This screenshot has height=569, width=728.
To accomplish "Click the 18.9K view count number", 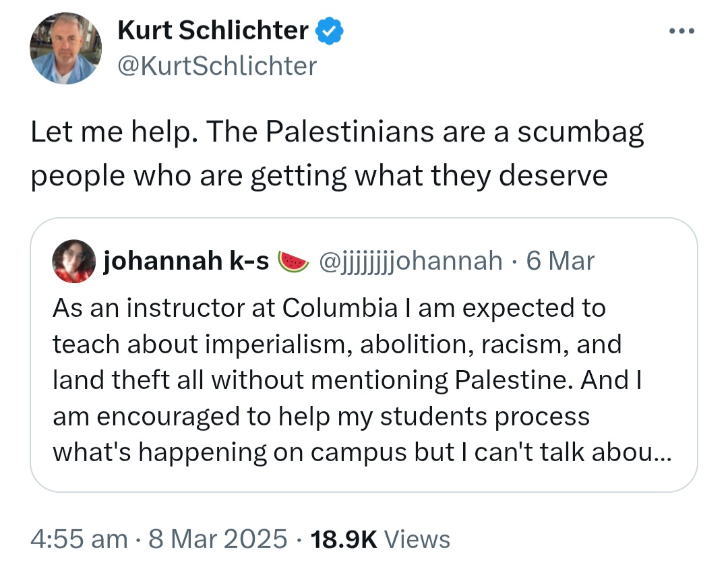I will coord(342,539).
